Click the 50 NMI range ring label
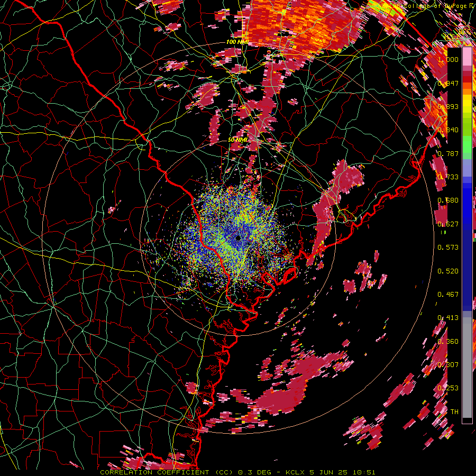Viewport: 476px width, 476px height. [x=237, y=140]
